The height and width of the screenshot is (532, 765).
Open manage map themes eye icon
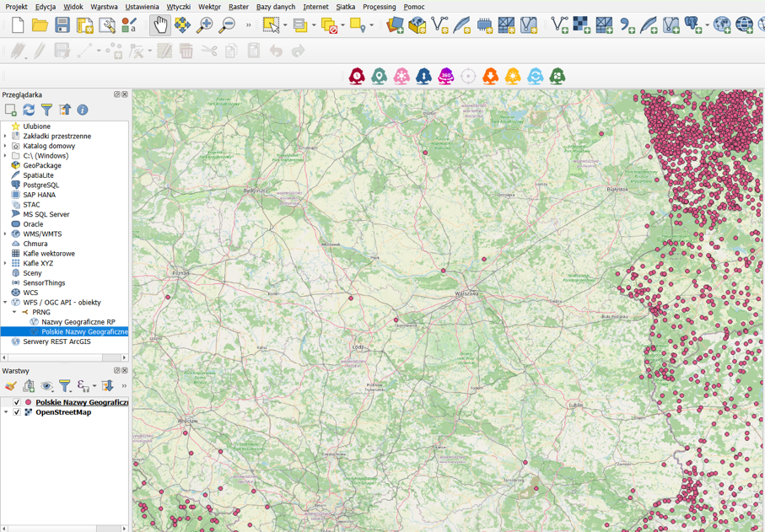point(47,386)
